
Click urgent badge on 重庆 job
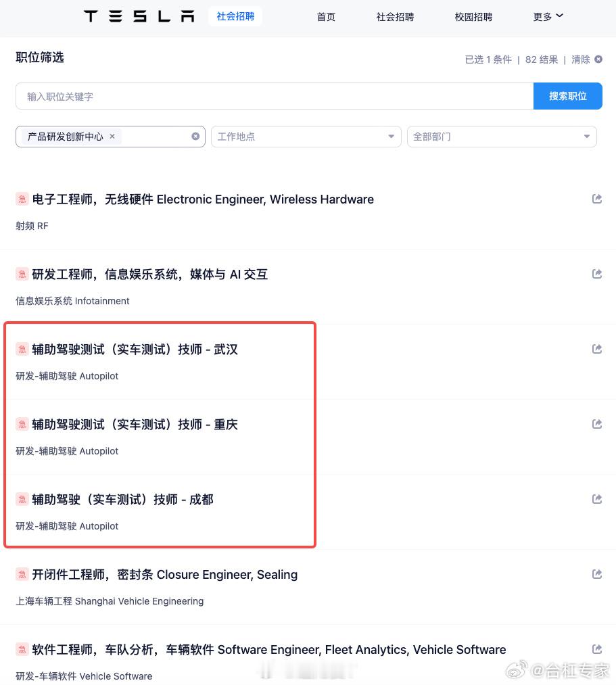coord(22,425)
